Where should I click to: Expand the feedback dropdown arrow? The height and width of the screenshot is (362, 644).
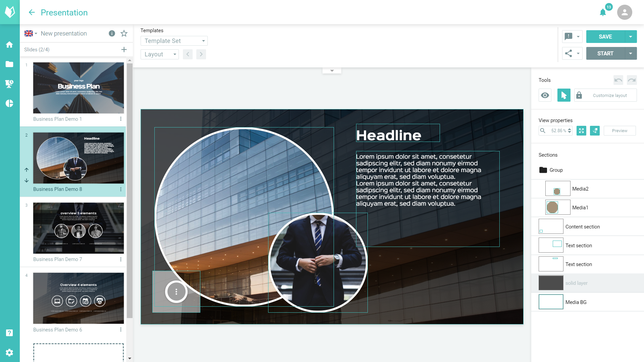click(578, 37)
